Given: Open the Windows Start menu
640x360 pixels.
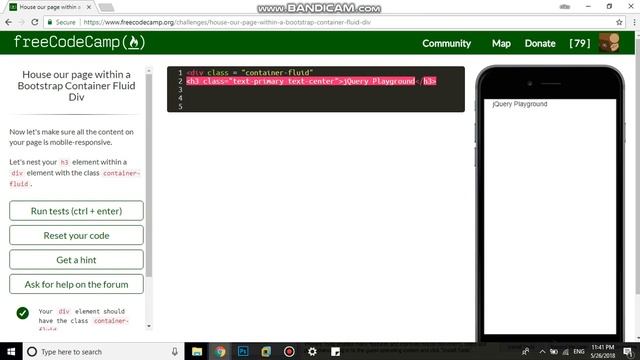Looking at the screenshot, I should click(x=11, y=351).
